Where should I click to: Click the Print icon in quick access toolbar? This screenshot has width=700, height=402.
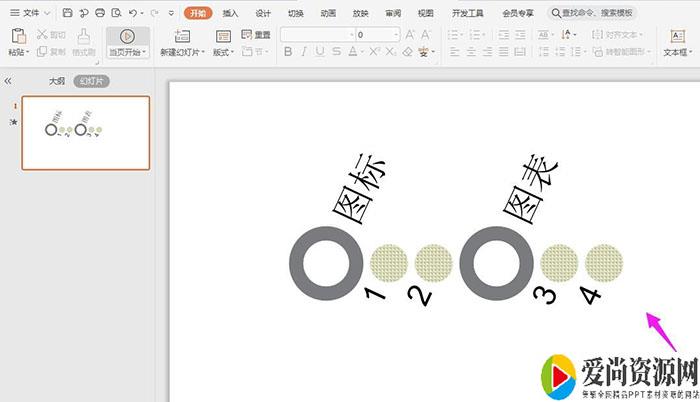coord(99,13)
